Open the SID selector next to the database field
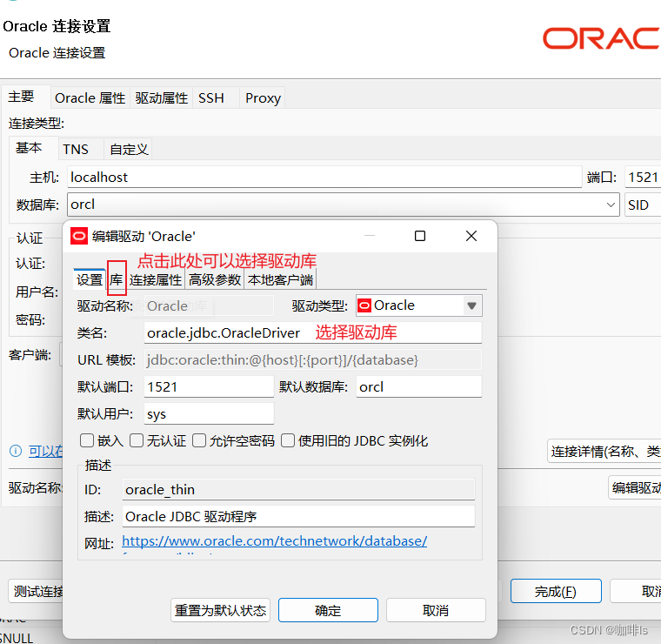Screen dimensions: 661x644 coord(643,205)
